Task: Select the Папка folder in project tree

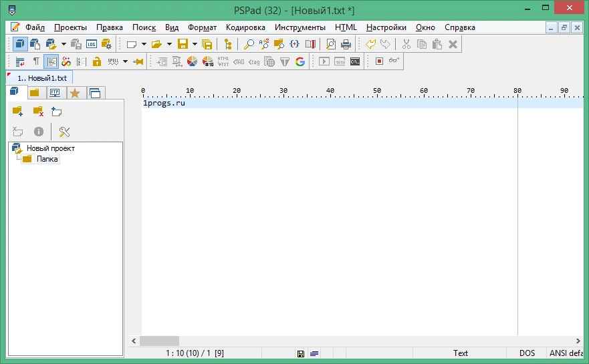Action: point(47,159)
